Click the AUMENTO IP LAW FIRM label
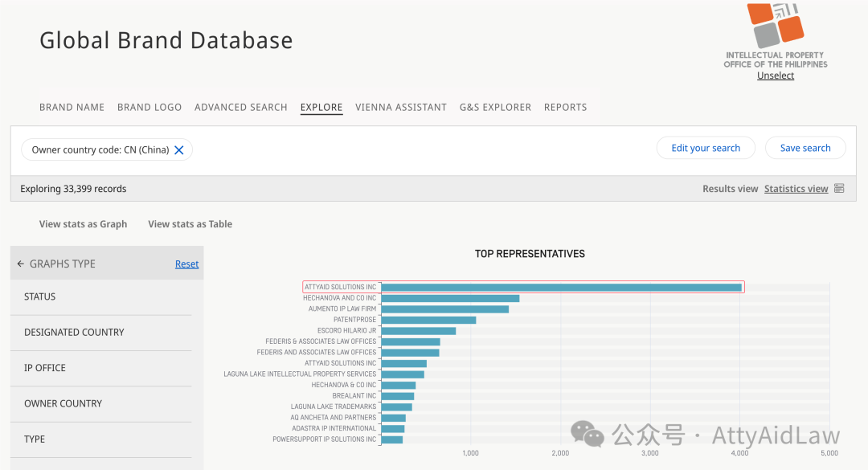The width and height of the screenshot is (868, 470). 342,309
